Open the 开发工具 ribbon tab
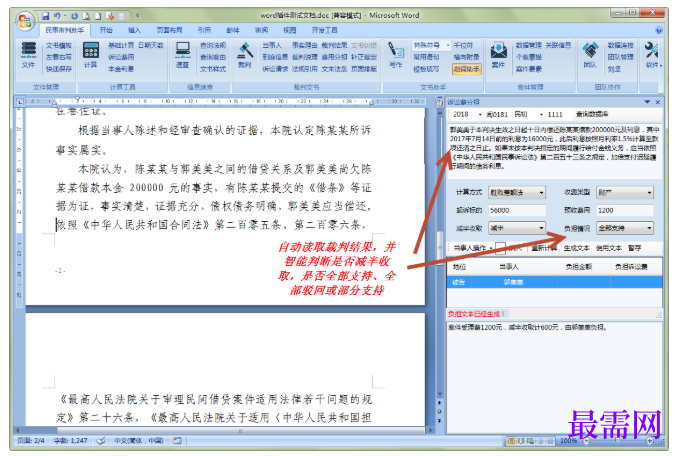 (x=324, y=30)
